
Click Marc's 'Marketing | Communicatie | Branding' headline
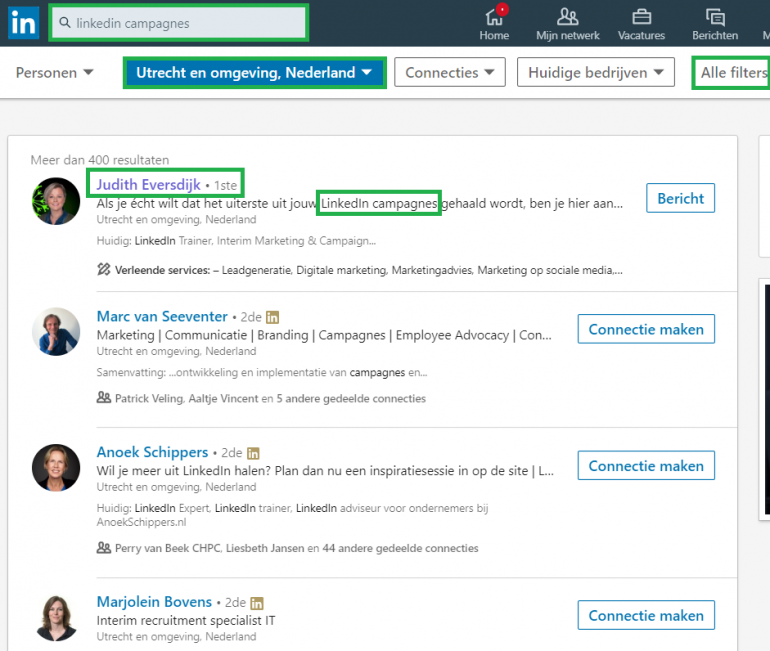tap(324, 335)
